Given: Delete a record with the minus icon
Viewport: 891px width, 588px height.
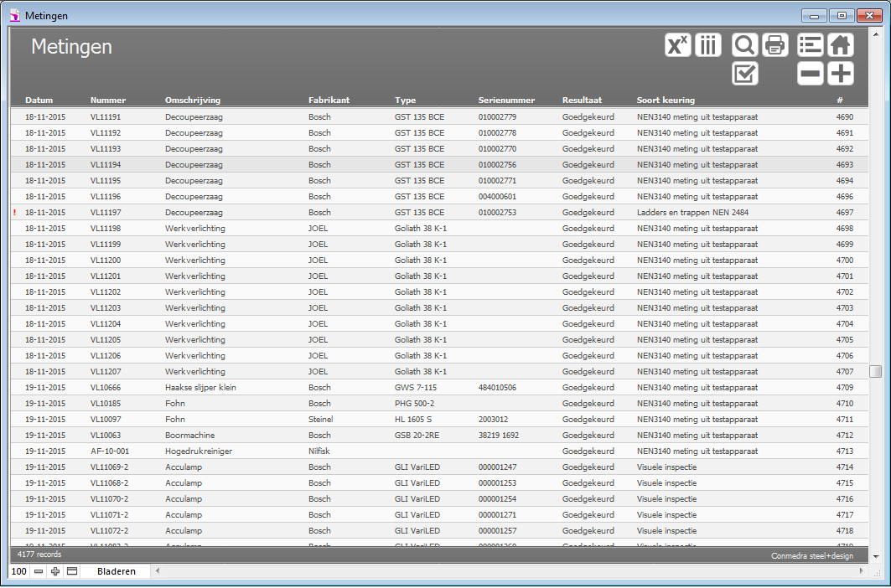Looking at the screenshot, I should 810,74.
